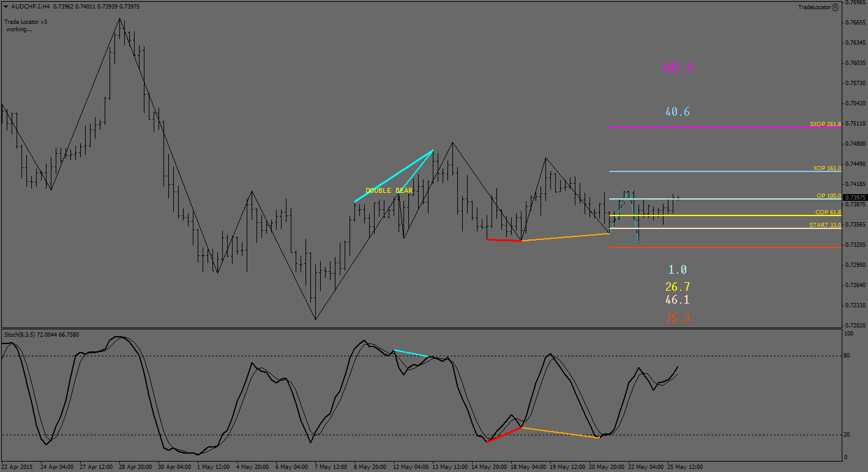Click the current price tag 0.73975

click(x=855, y=197)
